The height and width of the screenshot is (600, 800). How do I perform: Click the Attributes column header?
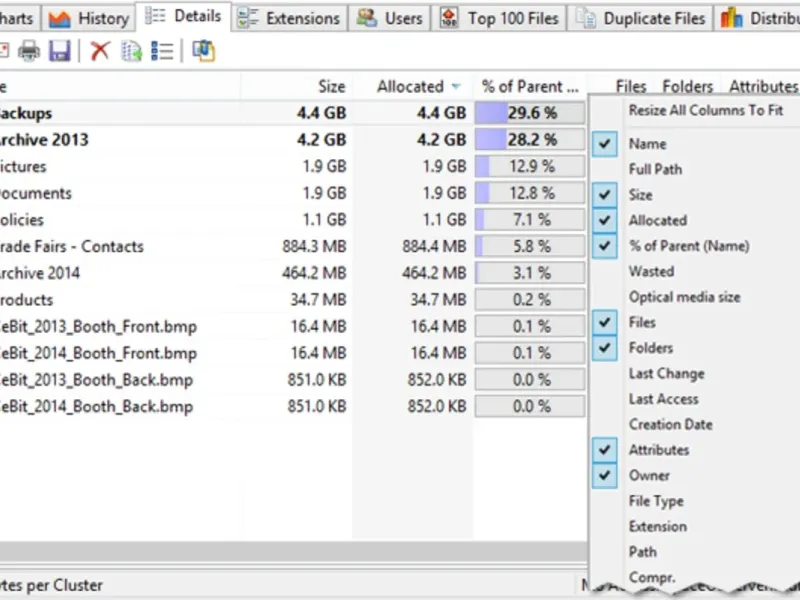click(763, 86)
